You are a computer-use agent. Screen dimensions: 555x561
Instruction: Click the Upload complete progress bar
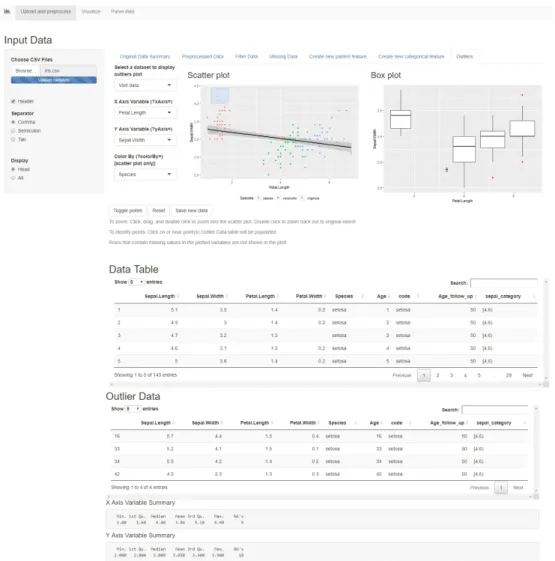point(54,80)
